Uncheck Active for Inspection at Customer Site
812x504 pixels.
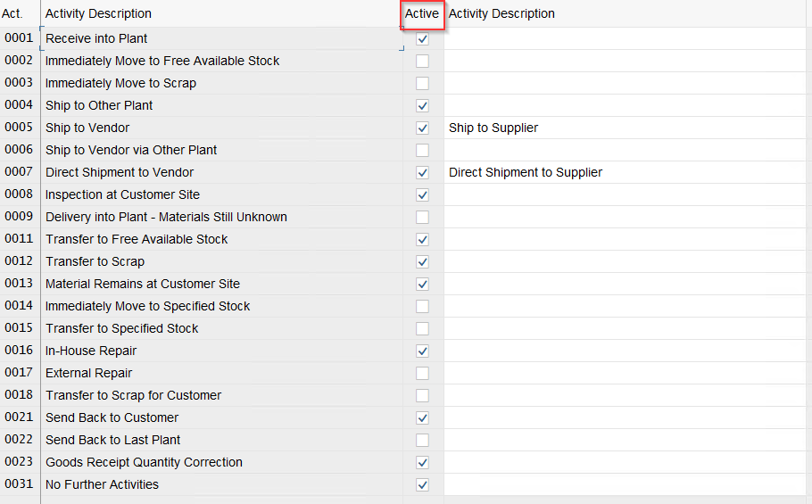pos(422,195)
